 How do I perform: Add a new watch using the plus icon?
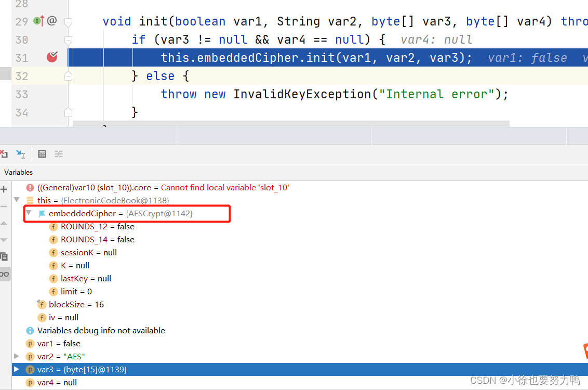3,189
